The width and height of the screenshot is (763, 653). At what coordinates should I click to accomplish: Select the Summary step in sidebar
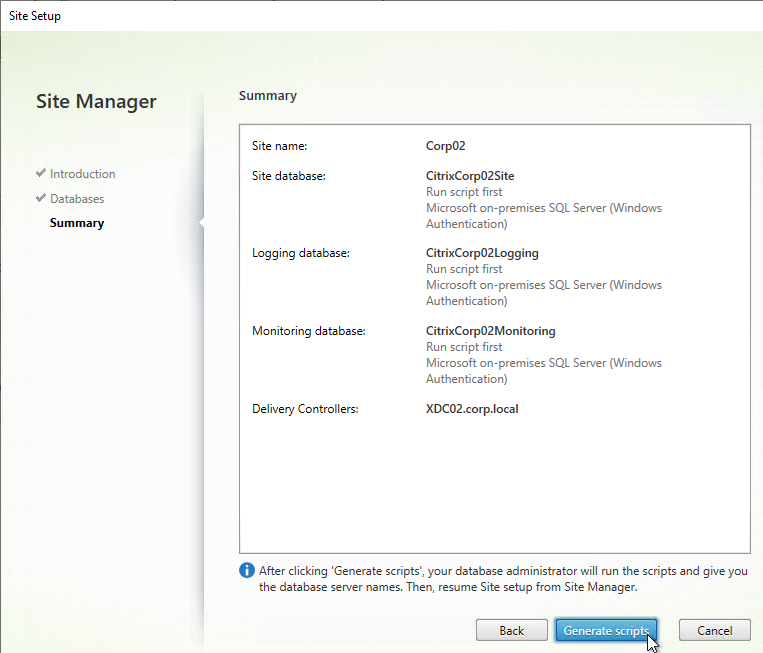pyautogui.click(x=77, y=223)
